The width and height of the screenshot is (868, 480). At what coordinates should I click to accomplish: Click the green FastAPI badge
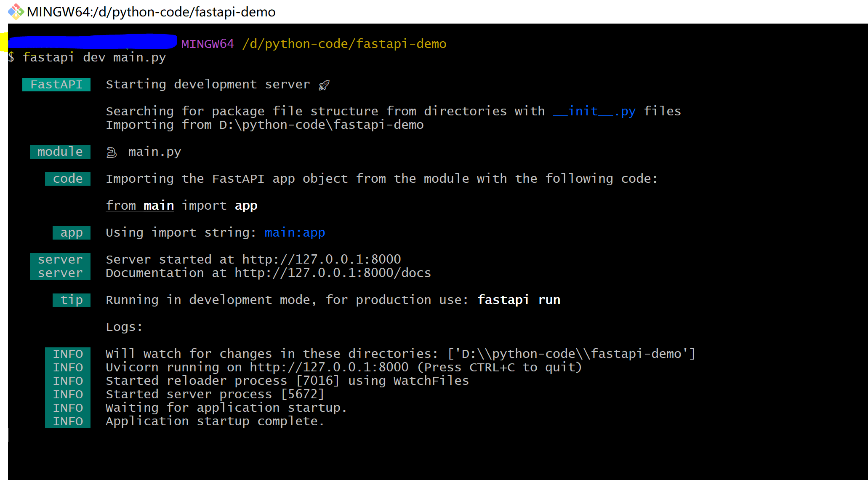[56, 85]
